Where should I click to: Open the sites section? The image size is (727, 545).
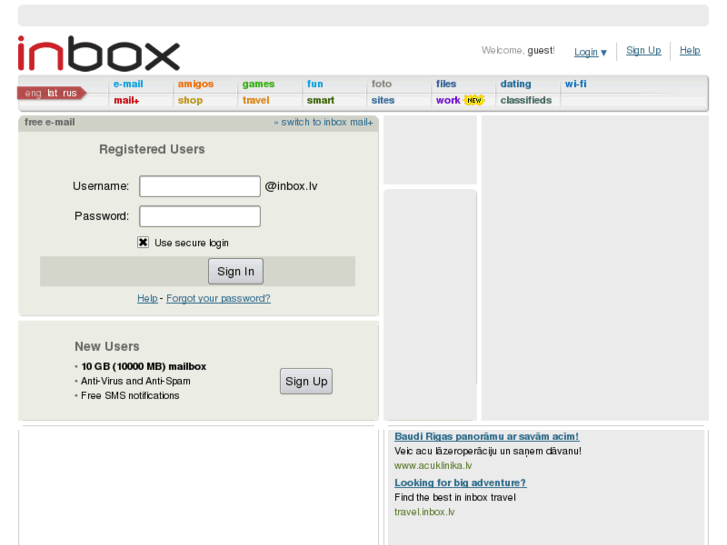[383, 100]
